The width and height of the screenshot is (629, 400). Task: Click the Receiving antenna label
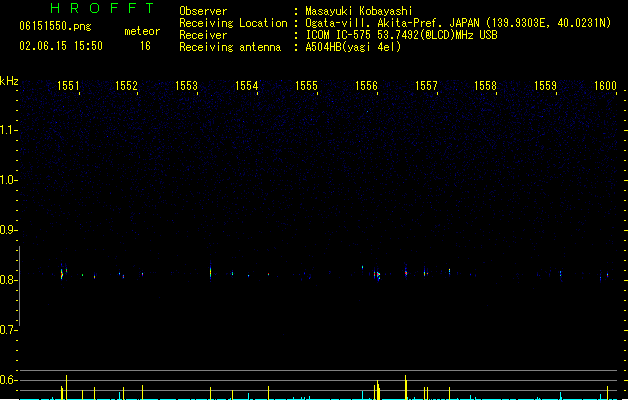coord(230,47)
